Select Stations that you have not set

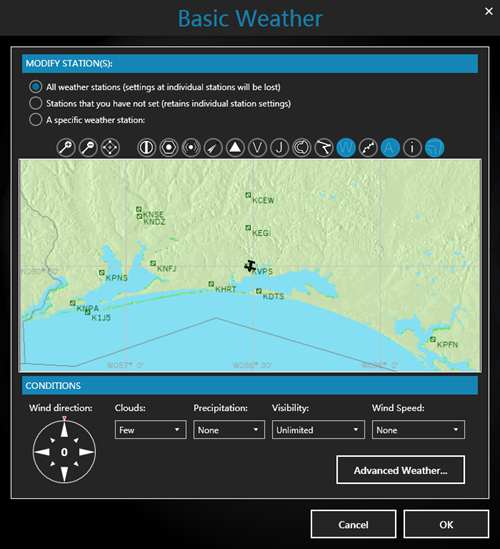pyautogui.click(x=35, y=103)
